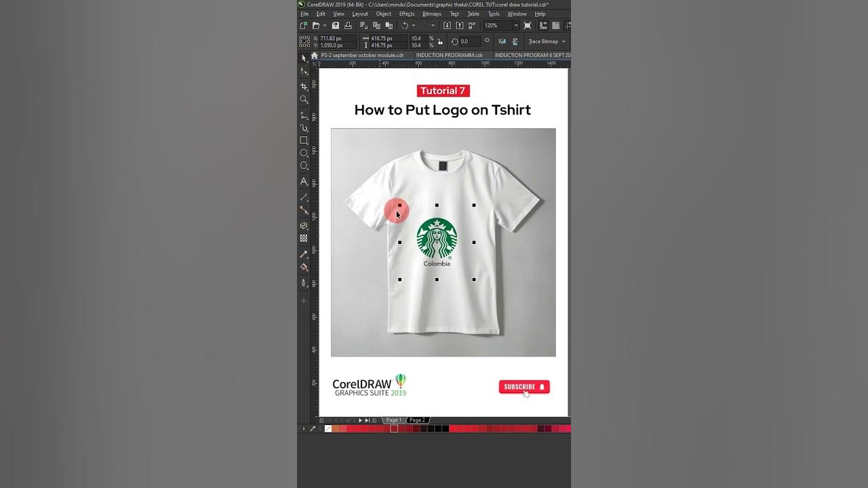The image size is (868, 488).
Task: Open the Edit menu
Action: tap(321, 14)
